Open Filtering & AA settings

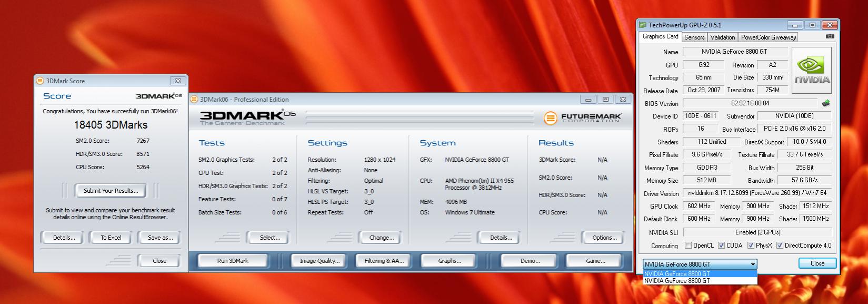(384, 261)
